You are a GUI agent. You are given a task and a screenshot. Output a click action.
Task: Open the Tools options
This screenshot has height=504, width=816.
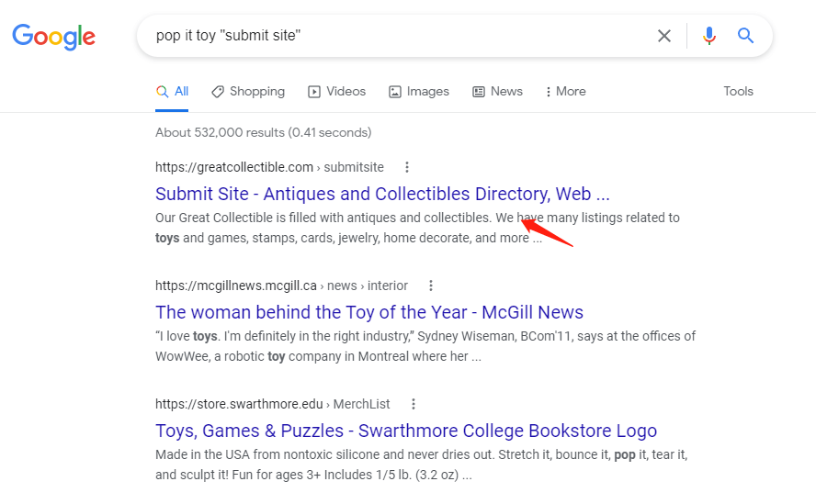pos(738,92)
